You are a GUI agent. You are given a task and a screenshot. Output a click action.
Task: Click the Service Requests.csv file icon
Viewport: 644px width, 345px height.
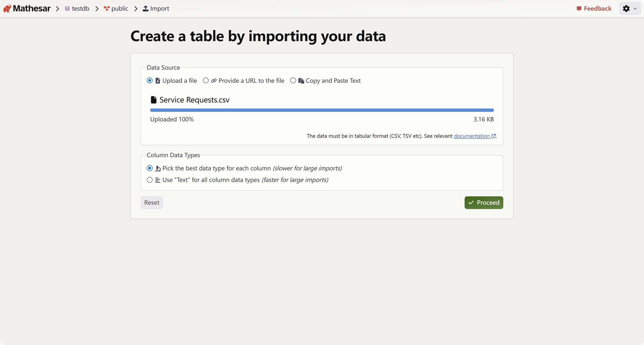(x=154, y=100)
